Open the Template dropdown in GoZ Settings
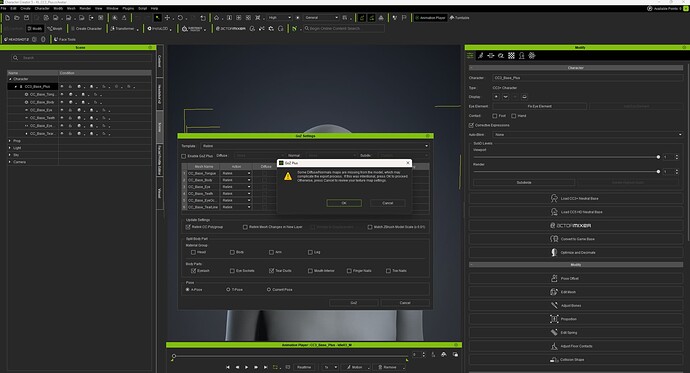This screenshot has height=373, width=690. (315, 146)
